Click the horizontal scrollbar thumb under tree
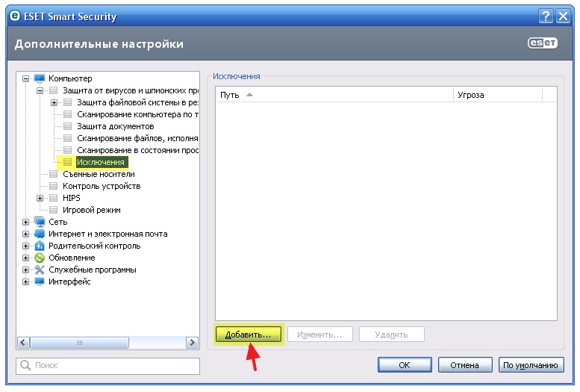The image size is (580, 392). pyautogui.click(x=79, y=343)
